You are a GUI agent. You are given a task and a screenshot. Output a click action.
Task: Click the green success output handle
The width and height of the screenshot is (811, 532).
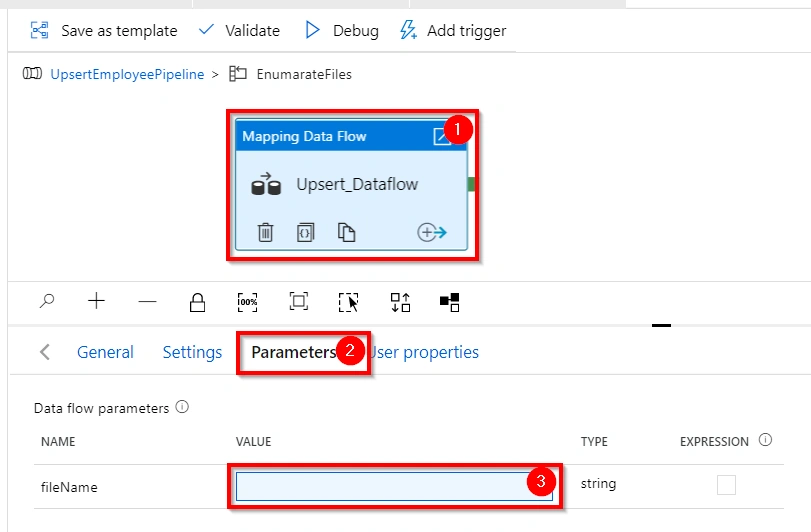(471, 184)
